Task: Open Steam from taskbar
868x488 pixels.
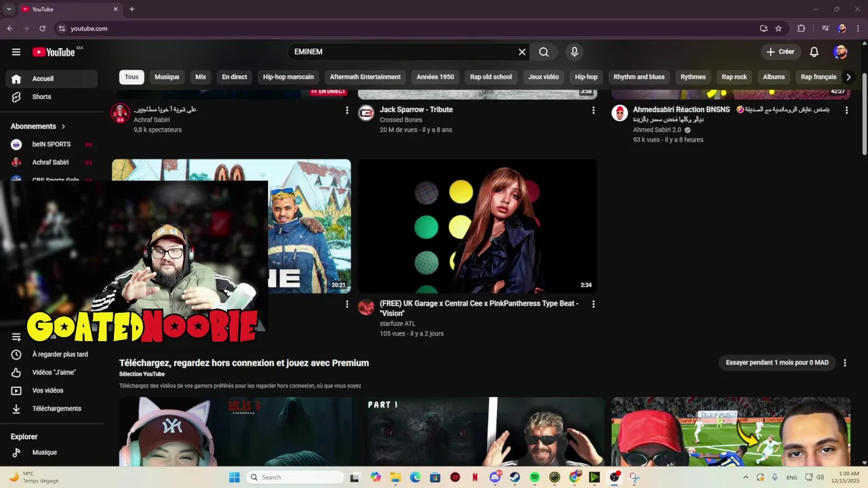Action: click(515, 477)
